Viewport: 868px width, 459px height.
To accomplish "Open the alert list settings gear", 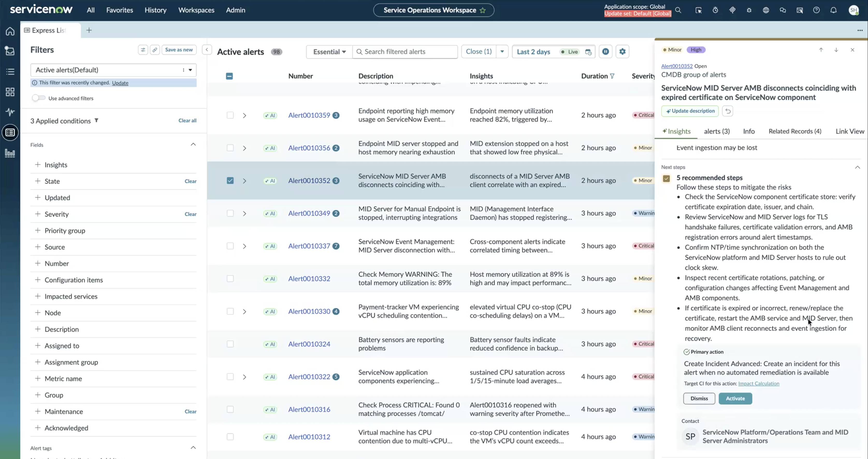I will (x=622, y=51).
